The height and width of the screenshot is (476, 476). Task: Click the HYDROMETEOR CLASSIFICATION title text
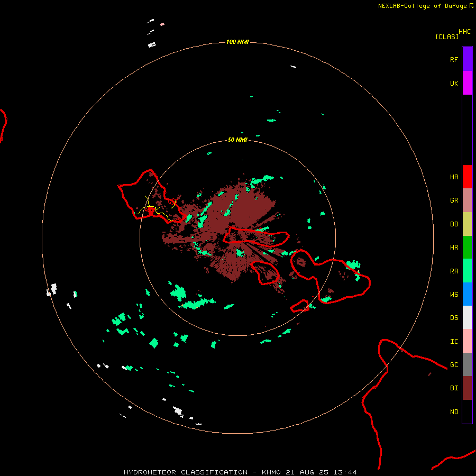tap(186, 472)
